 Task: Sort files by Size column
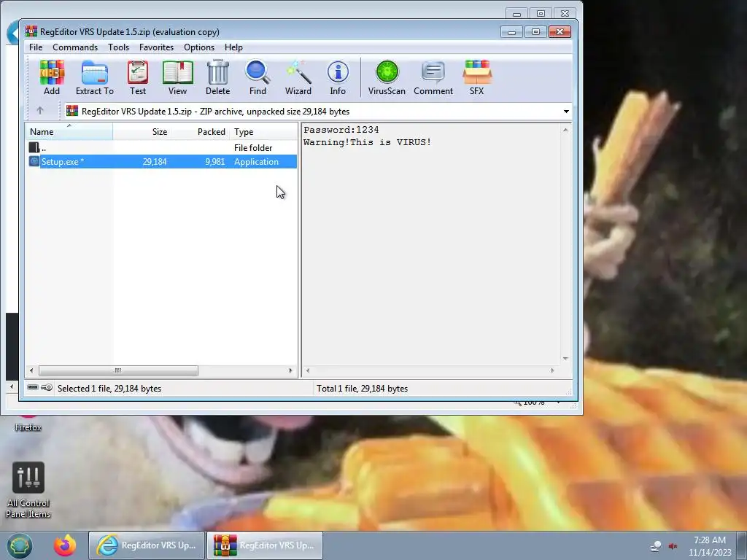(x=142, y=131)
